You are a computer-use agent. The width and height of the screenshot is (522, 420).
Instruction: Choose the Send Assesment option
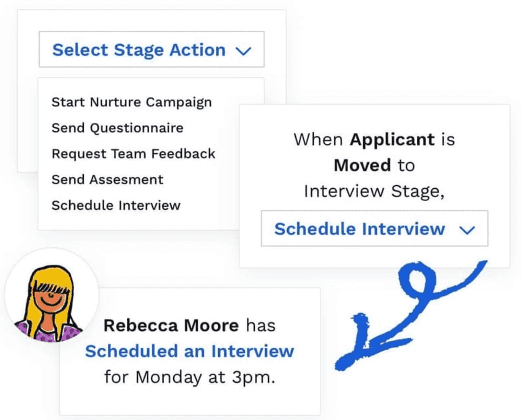pyautogui.click(x=107, y=179)
